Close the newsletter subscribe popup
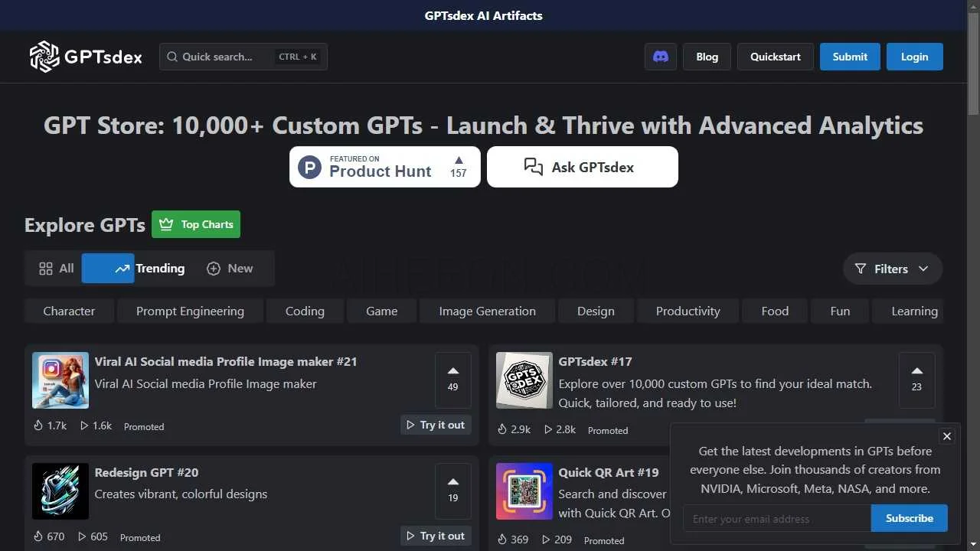980x551 pixels. point(947,436)
